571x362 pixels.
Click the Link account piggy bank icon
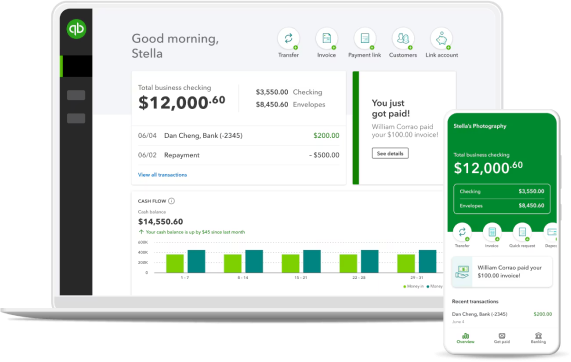point(441,38)
